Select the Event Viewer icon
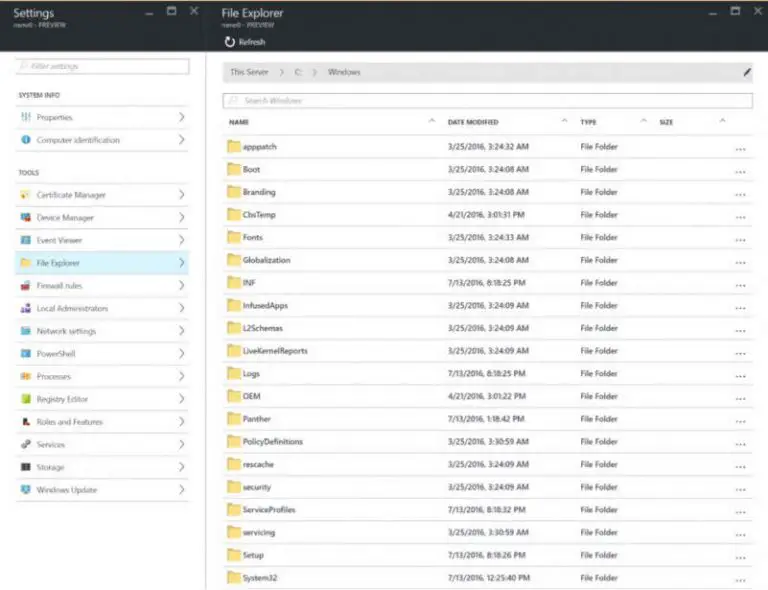Viewport: 768px width, 590px height. (x=26, y=241)
